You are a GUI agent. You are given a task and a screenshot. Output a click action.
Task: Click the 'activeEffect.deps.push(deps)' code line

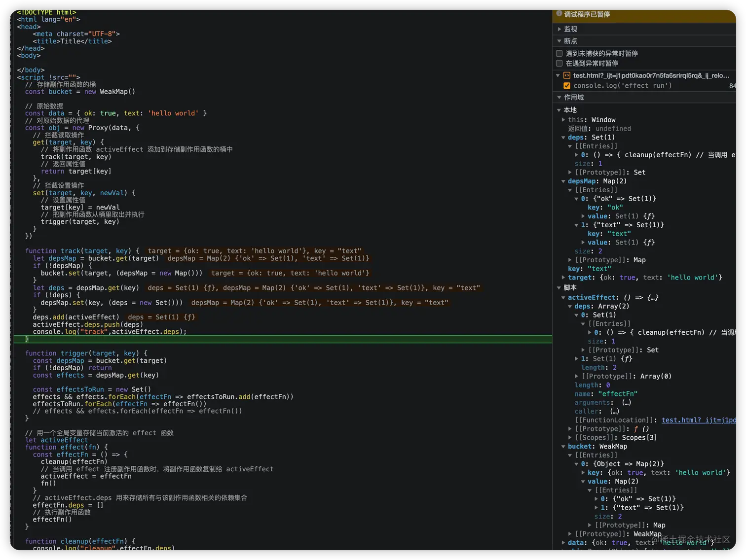point(88,324)
